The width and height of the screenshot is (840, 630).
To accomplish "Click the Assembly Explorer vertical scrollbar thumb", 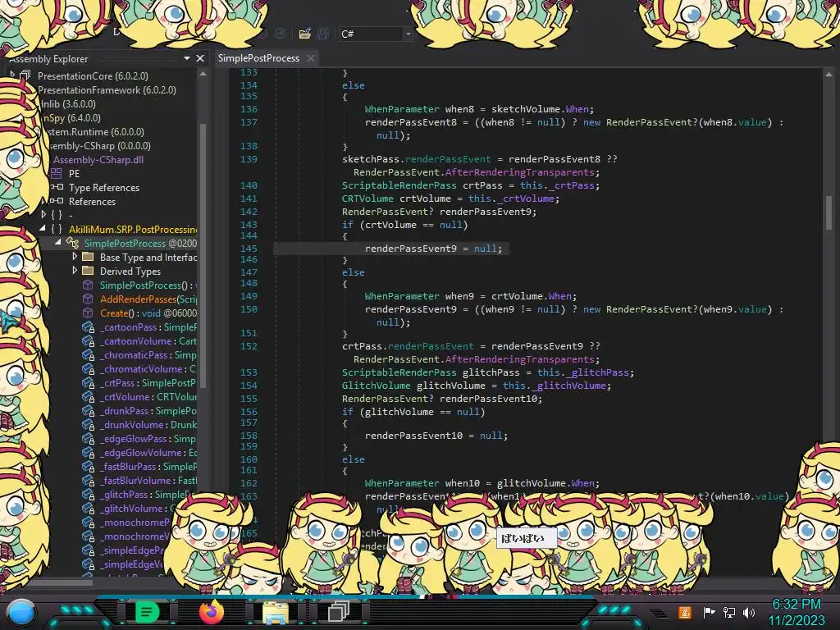I will coord(203,254).
